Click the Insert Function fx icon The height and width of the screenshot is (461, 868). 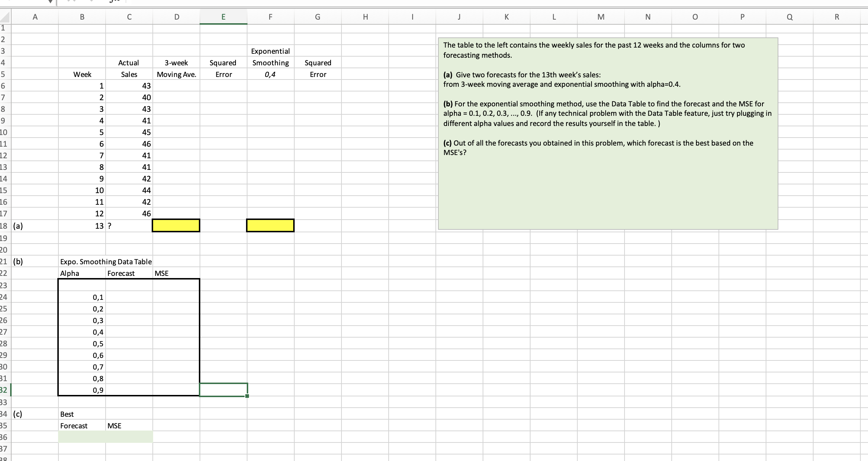coord(114,1)
